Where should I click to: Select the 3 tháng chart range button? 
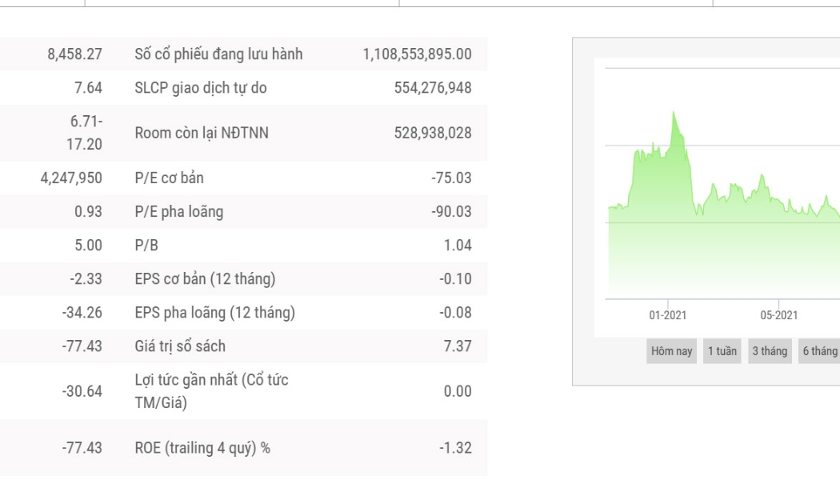[770, 351]
